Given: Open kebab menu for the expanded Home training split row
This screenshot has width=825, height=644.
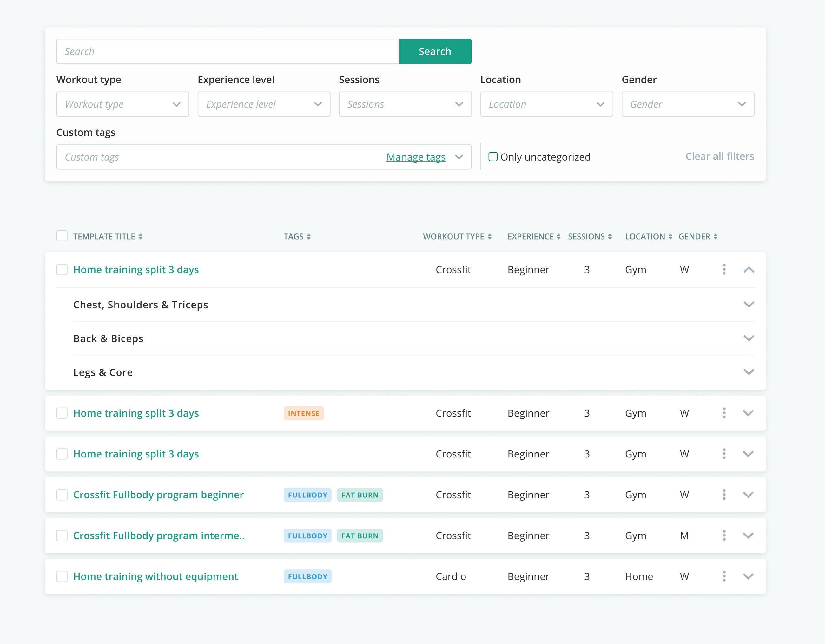Looking at the screenshot, I should click(724, 269).
